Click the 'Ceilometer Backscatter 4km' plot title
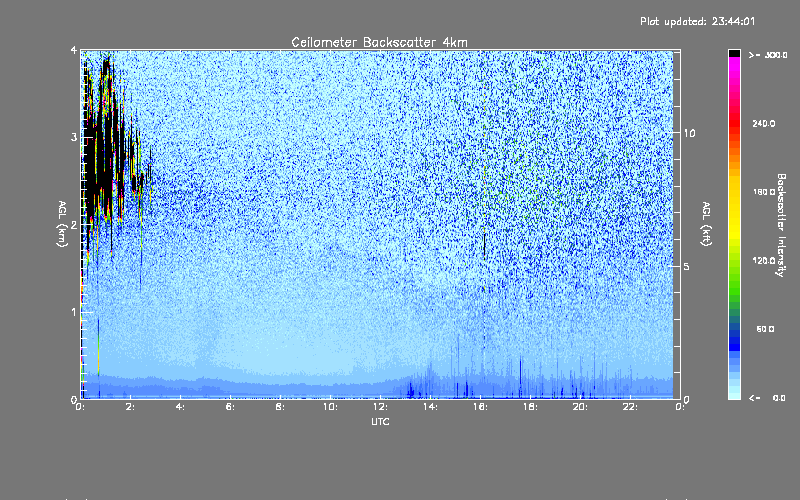This screenshot has height=500, width=800. (x=379, y=42)
